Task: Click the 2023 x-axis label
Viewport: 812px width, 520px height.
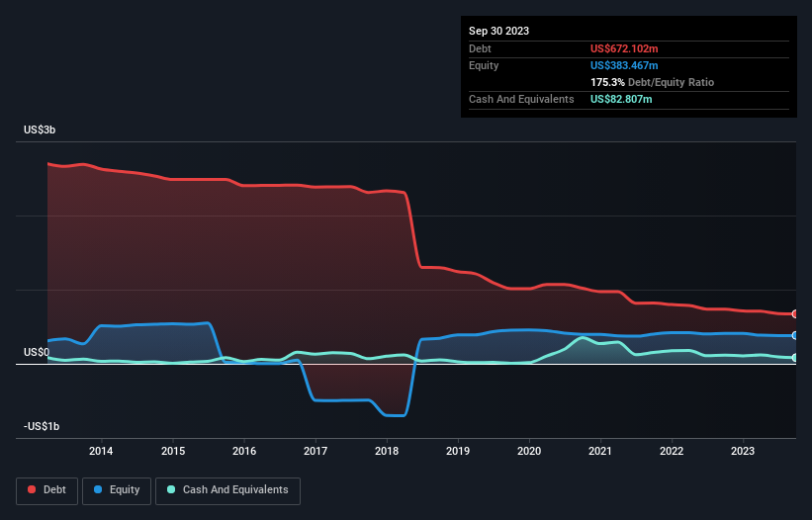Action: pos(743,451)
